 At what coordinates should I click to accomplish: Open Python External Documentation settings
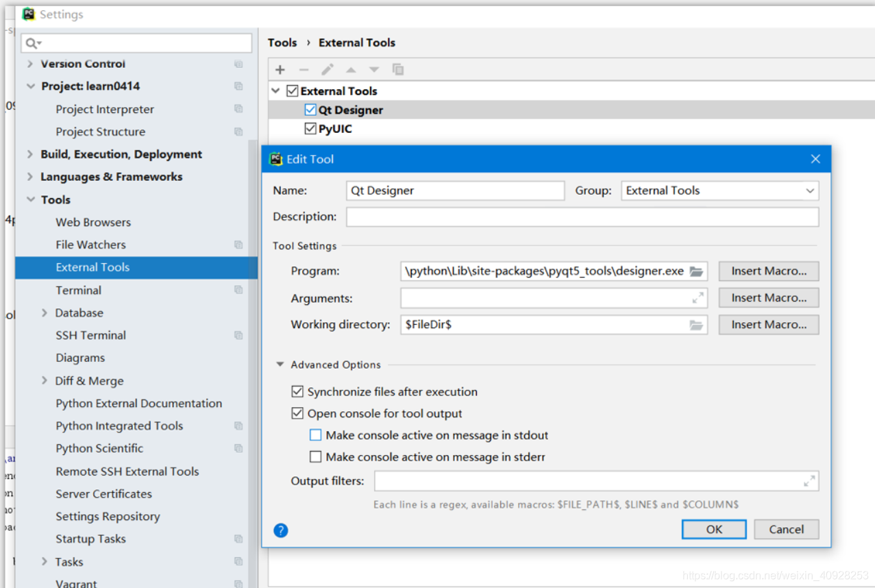point(139,403)
